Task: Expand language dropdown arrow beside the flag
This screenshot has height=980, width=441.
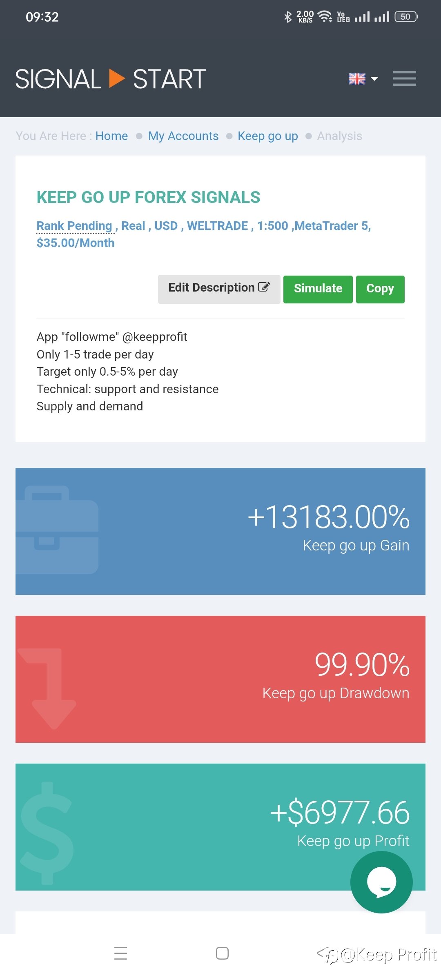Action: pos(374,78)
